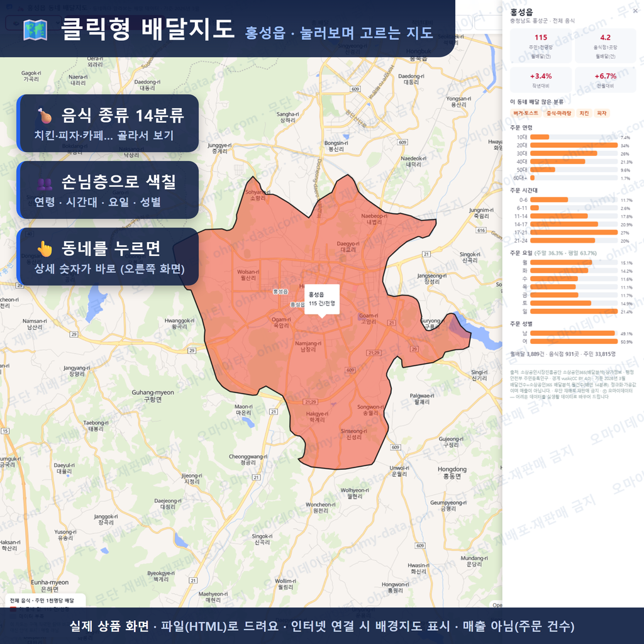Screen dimensions: 644x644
Task: Click the Guhang-myeon 구항면 map label
Action: pyautogui.click(x=153, y=396)
